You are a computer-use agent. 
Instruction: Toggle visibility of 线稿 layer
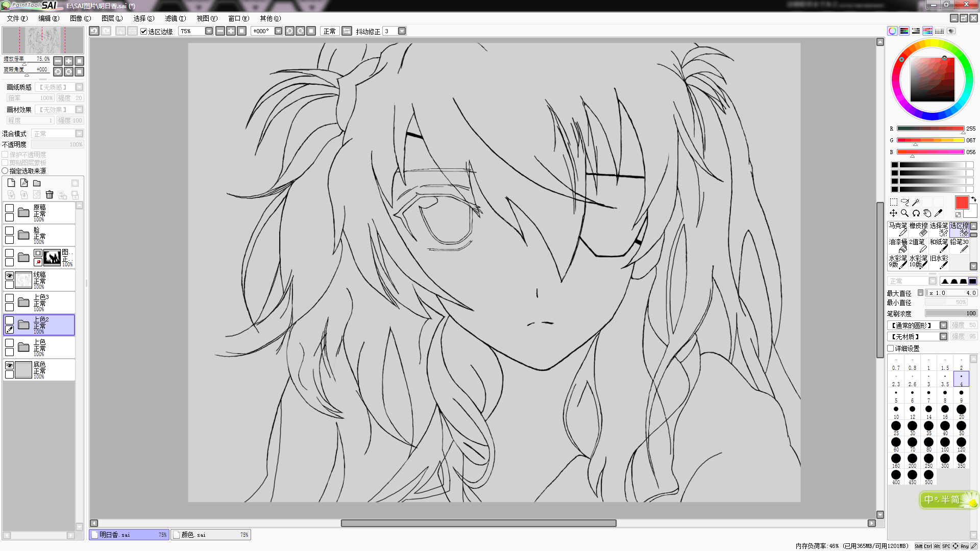tap(9, 276)
